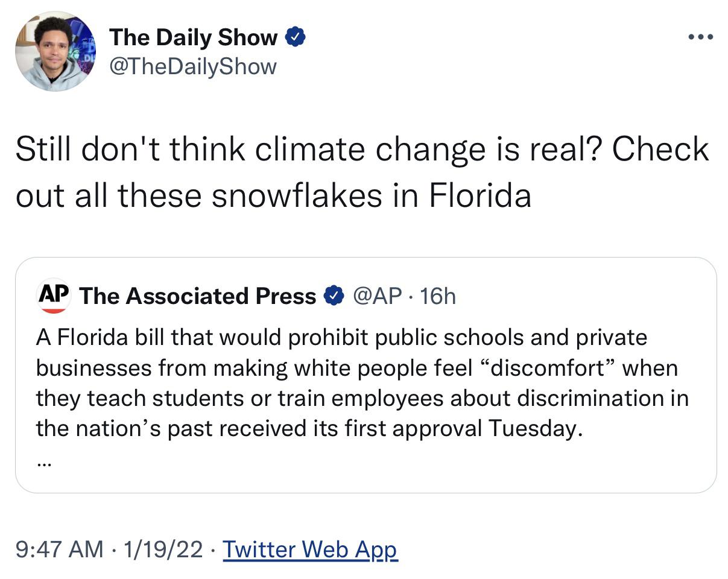Image resolution: width=728 pixels, height=579 pixels.
Task: Open The Daily Show profile picture
Action: click(55, 51)
